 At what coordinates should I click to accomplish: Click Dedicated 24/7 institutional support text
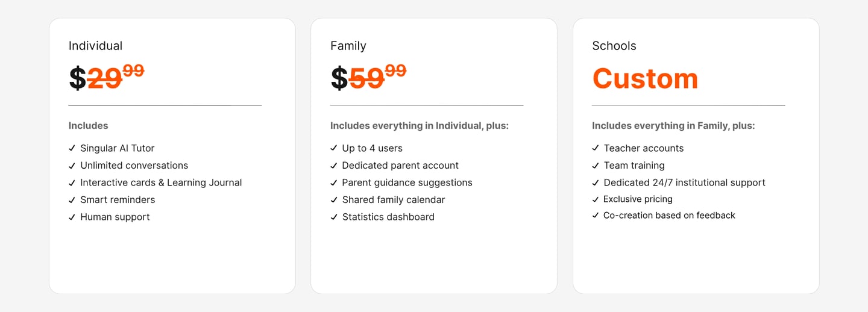coord(684,183)
